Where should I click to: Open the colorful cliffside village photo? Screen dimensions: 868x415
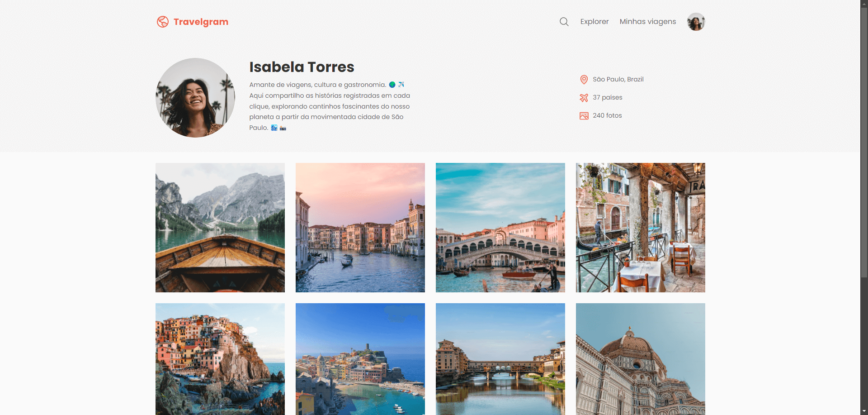pyautogui.click(x=220, y=359)
